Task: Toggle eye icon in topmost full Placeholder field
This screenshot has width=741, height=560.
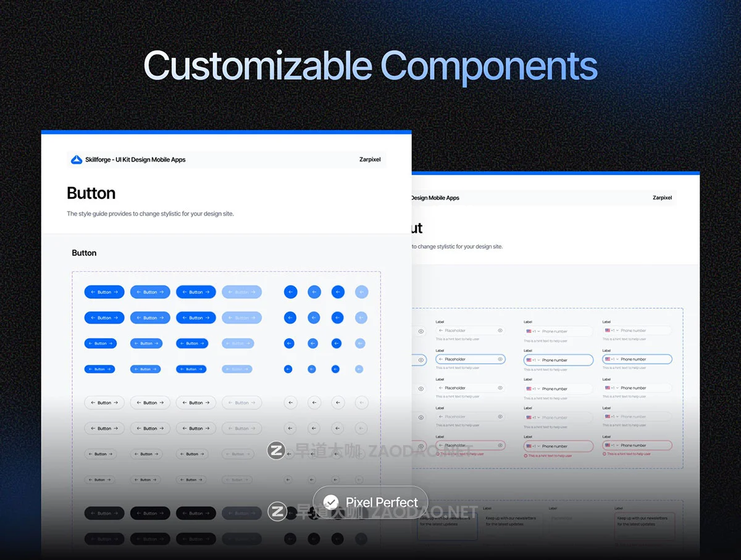Action: pyautogui.click(x=500, y=330)
